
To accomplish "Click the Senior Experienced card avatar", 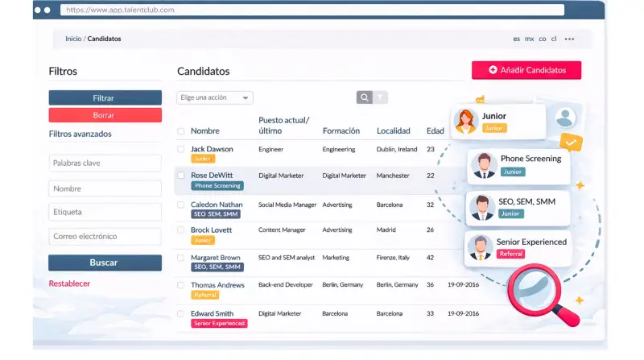I will (x=481, y=247).
